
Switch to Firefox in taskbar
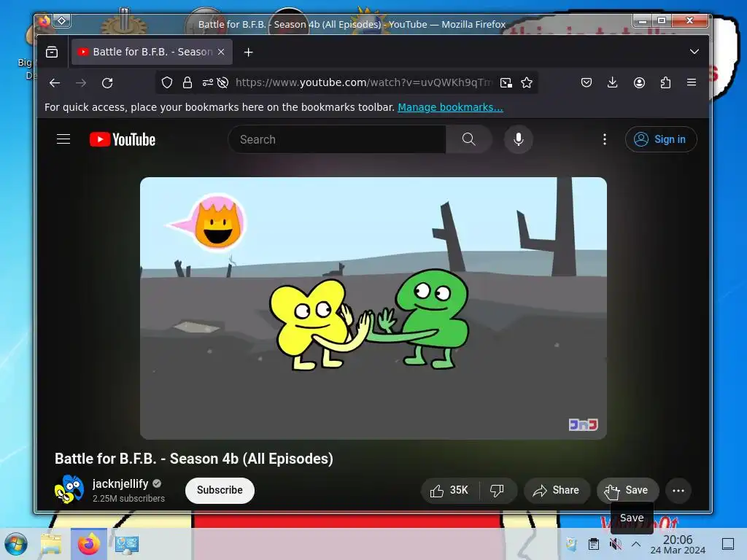[89, 544]
